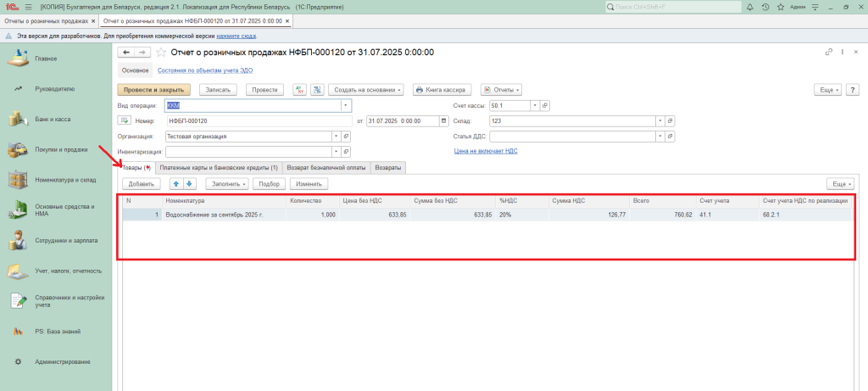Move row up with blue up arrow
This screenshot has height=391, width=868.
[x=176, y=183]
